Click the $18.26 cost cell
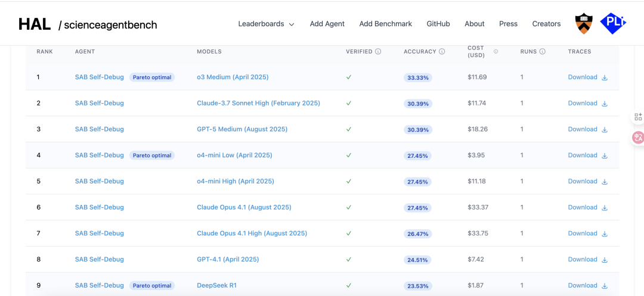 point(478,129)
